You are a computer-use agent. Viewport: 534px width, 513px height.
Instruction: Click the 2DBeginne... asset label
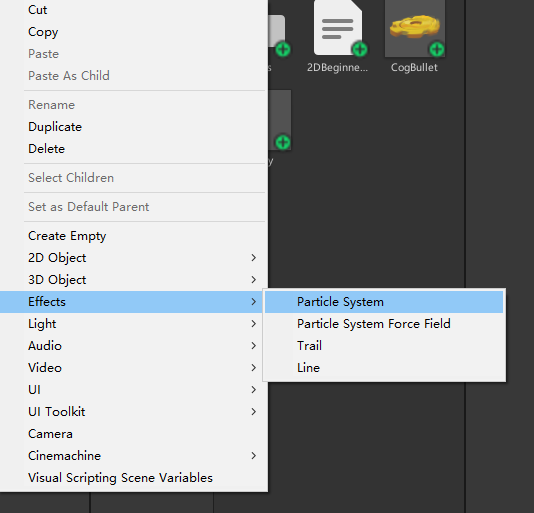click(x=337, y=67)
